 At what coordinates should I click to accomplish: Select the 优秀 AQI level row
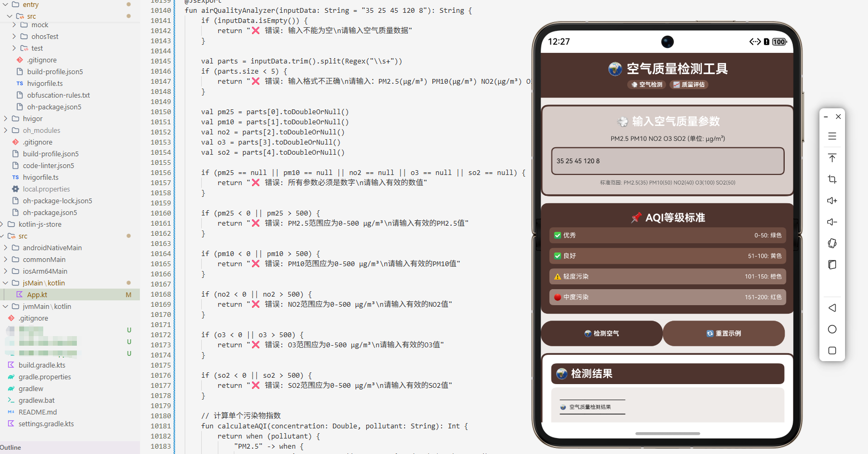pyautogui.click(x=667, y=235)
